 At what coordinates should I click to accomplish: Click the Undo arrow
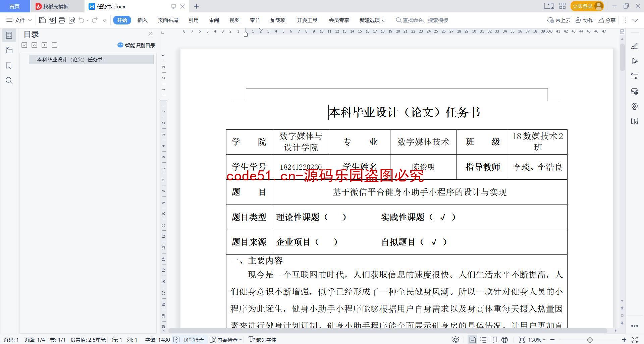[x=81, y=20]
